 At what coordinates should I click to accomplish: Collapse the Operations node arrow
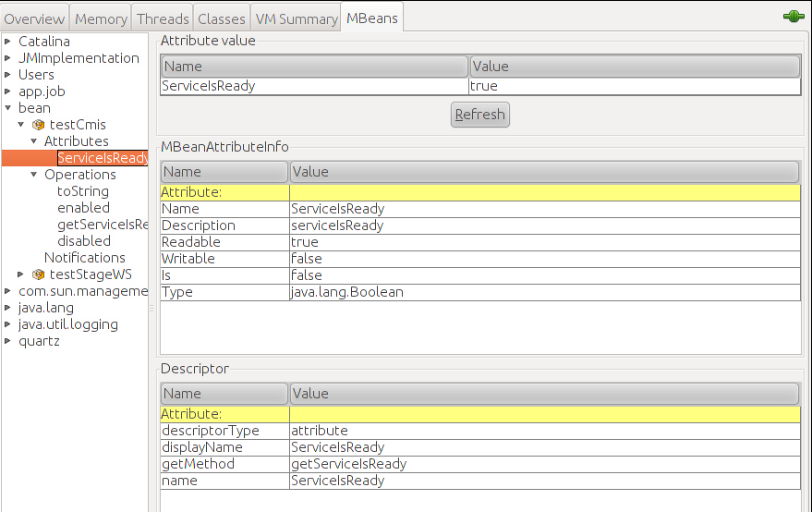[x=34, y=175]
